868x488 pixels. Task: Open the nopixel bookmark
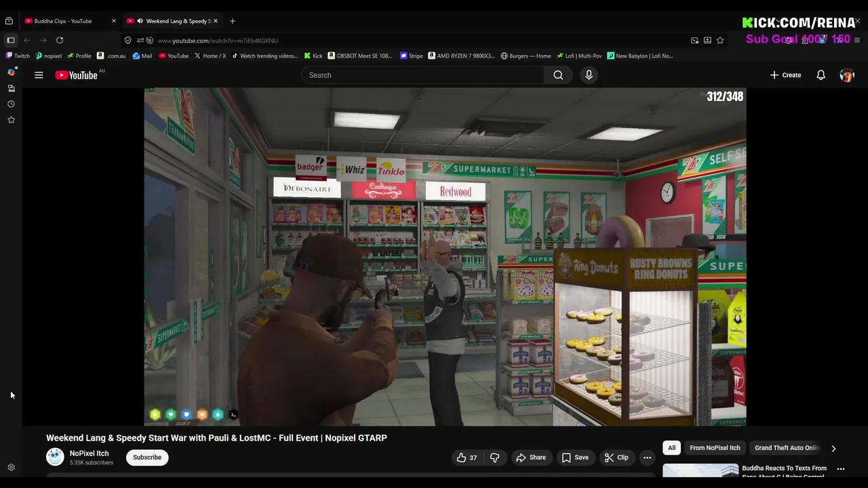tap(48, 56)
